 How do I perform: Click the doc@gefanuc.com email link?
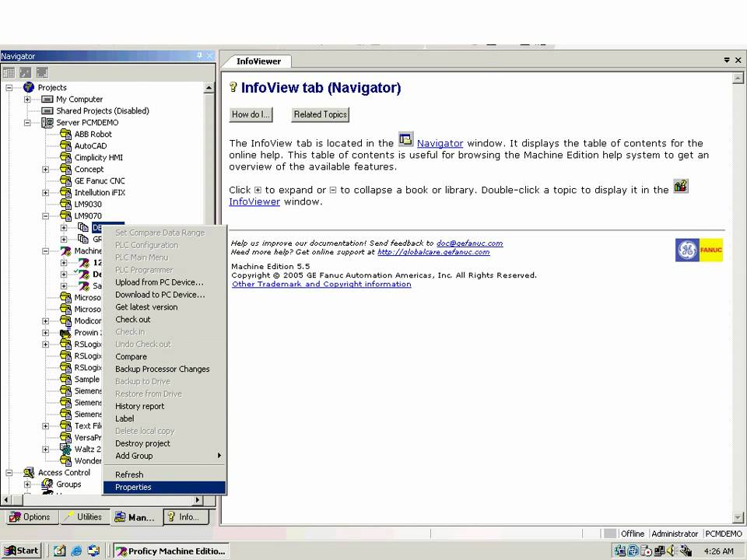point(470,243)
